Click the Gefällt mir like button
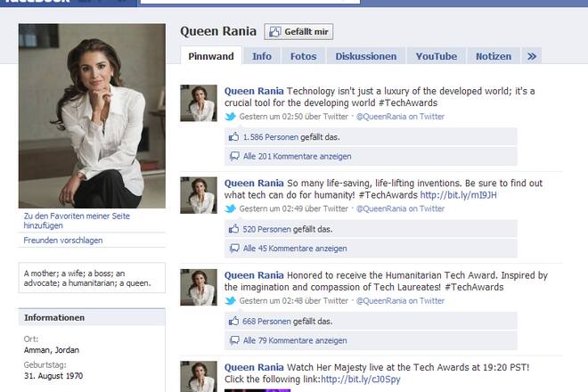The width and height of the screenshot is (588, 392). pyautogui.click(x=298, y=31)
